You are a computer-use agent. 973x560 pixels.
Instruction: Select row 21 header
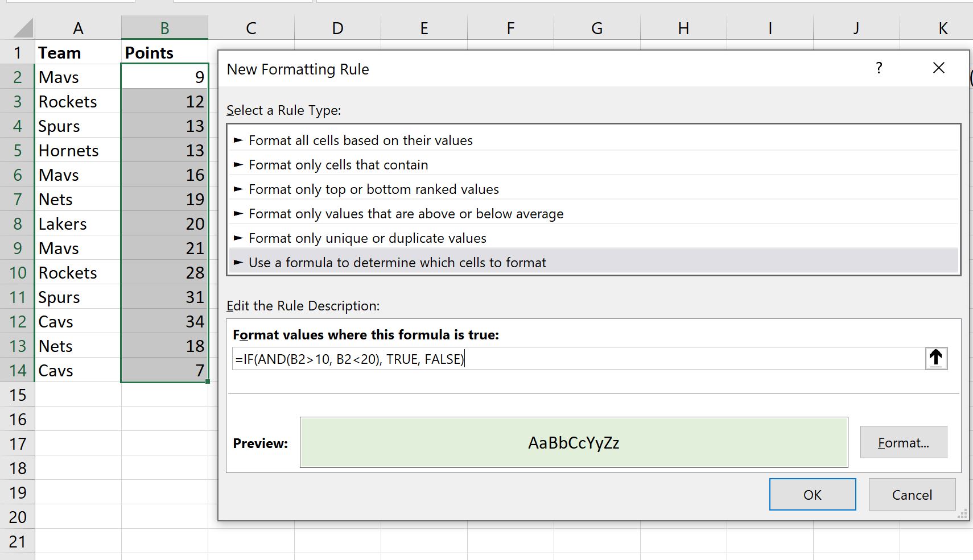[x=18, y=541]
